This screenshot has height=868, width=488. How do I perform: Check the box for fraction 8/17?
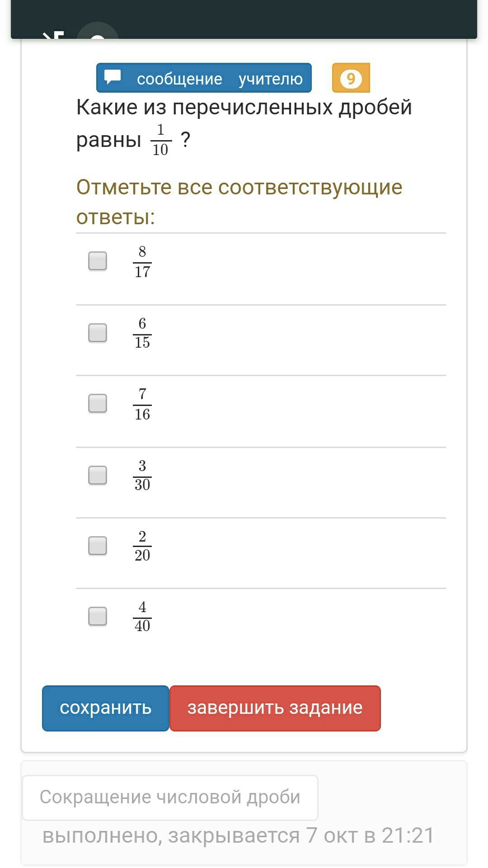(98, 261)
